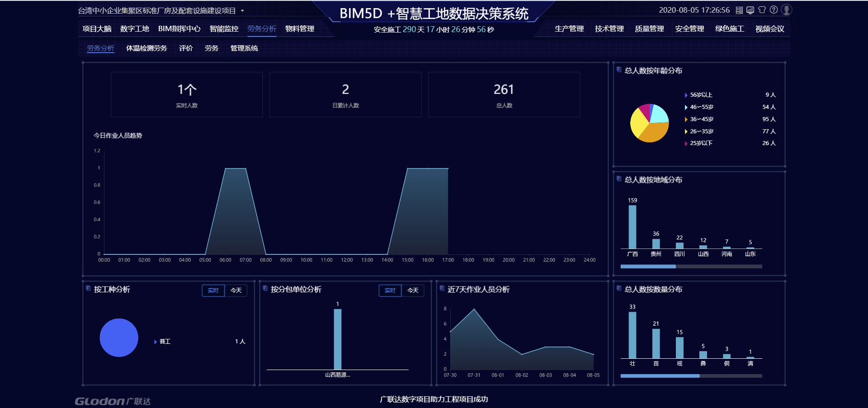Open the 质量管理 menu
Image resolution: width=868 pixels, height=408 pixels.
click(649, 29)
